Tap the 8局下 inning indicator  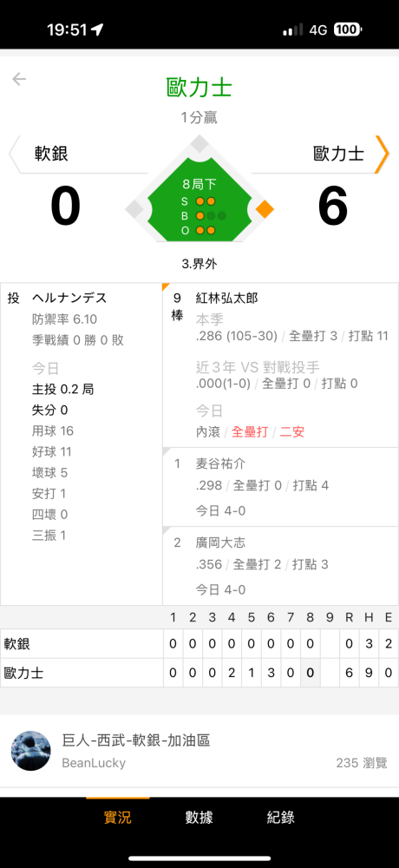coord(199,185)
